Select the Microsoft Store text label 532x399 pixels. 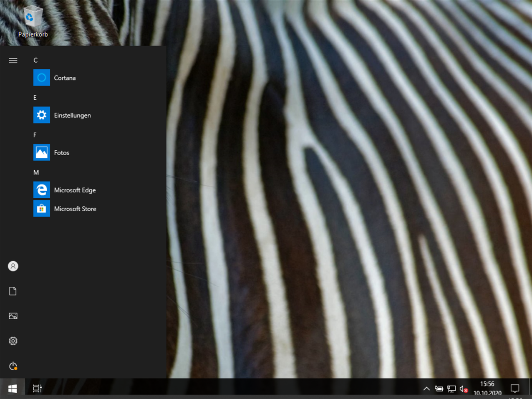pos(75,209)
